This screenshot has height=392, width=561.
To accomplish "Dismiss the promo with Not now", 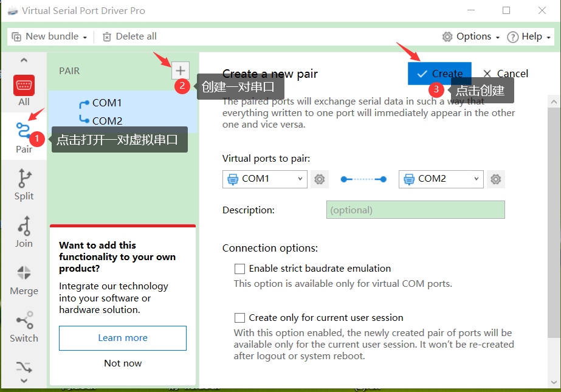I will (123, 363).
